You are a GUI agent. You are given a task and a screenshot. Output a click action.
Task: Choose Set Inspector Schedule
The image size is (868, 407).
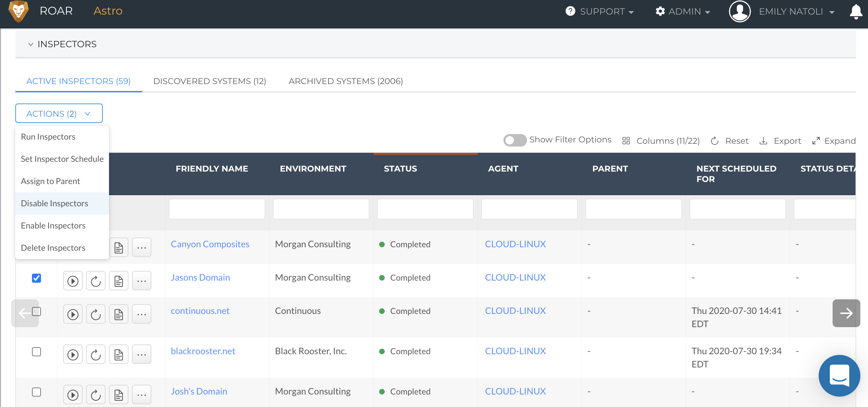[62, 159]
